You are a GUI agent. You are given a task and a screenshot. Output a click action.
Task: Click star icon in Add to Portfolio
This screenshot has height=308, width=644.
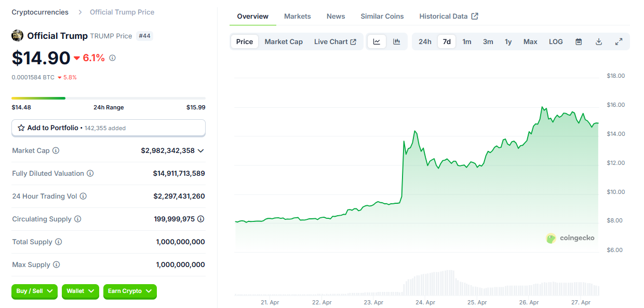point(21,128)
